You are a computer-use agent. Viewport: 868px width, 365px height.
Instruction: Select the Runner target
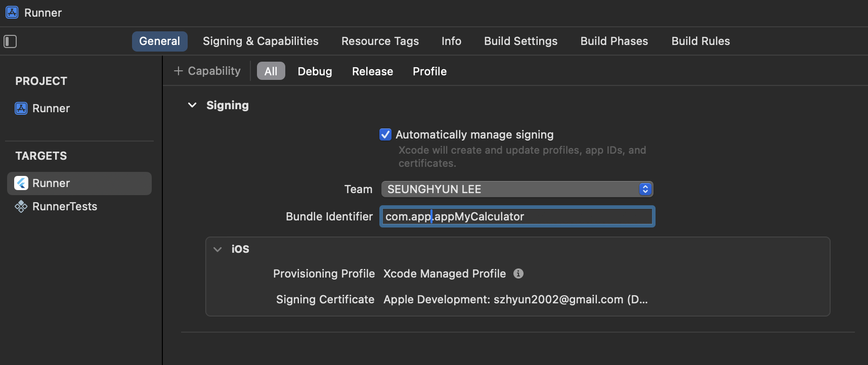click(x=79, y=183)
